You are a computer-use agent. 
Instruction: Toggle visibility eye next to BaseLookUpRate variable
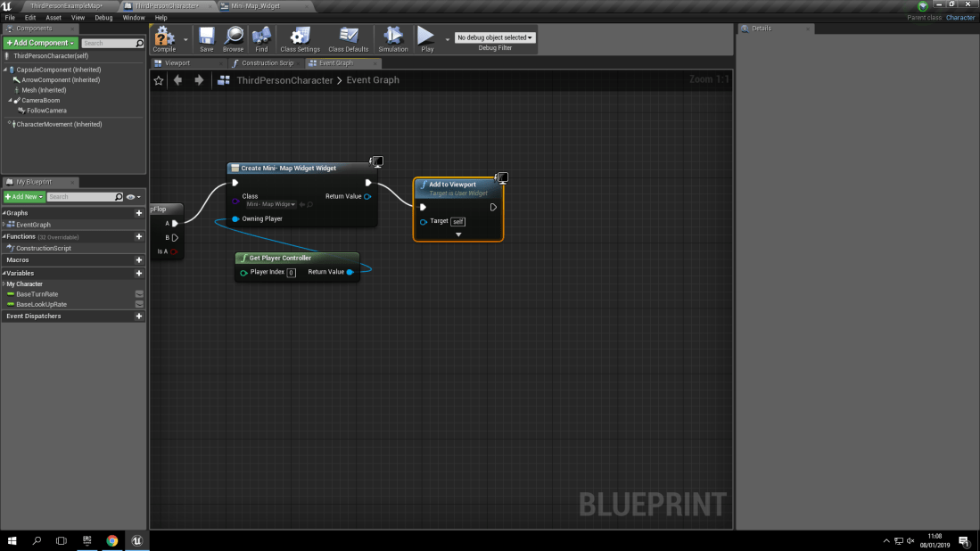pos(139,304)
